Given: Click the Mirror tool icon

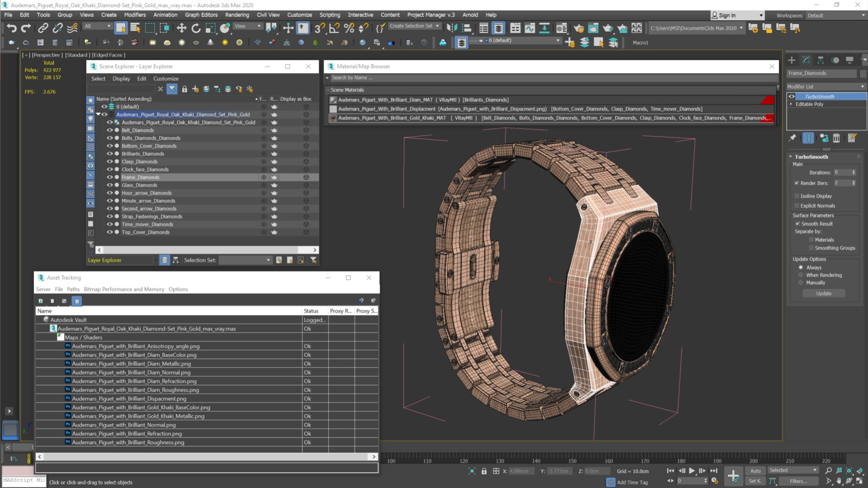Looking at the screenshot, I should click(x=452, y=28).
